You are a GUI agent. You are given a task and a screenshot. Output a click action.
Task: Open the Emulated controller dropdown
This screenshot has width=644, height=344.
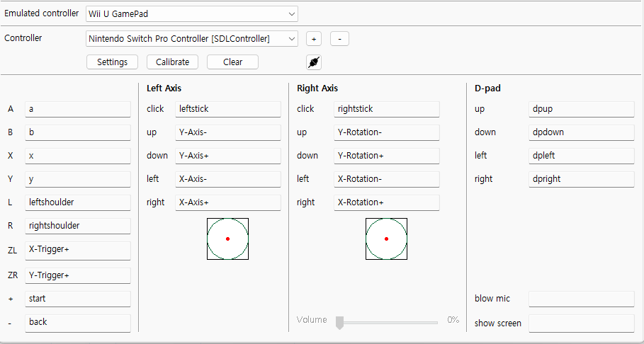point(192,14)
